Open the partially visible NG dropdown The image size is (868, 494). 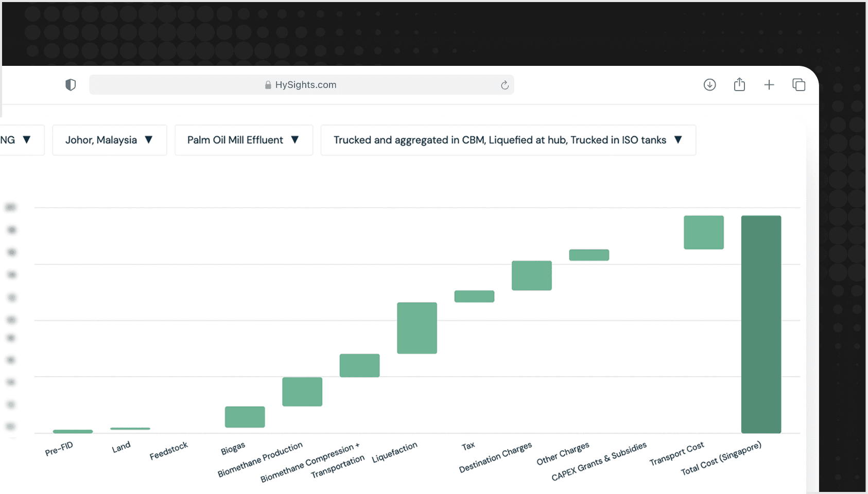[x=18, y=140]
